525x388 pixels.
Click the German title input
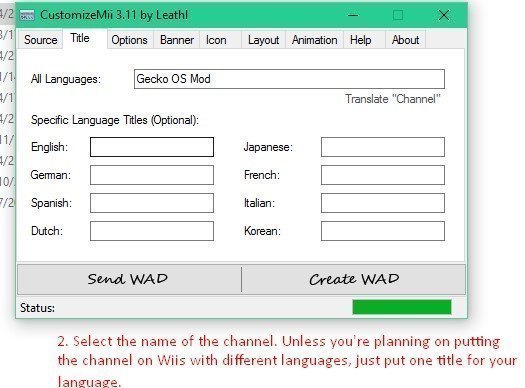[152, 175]
